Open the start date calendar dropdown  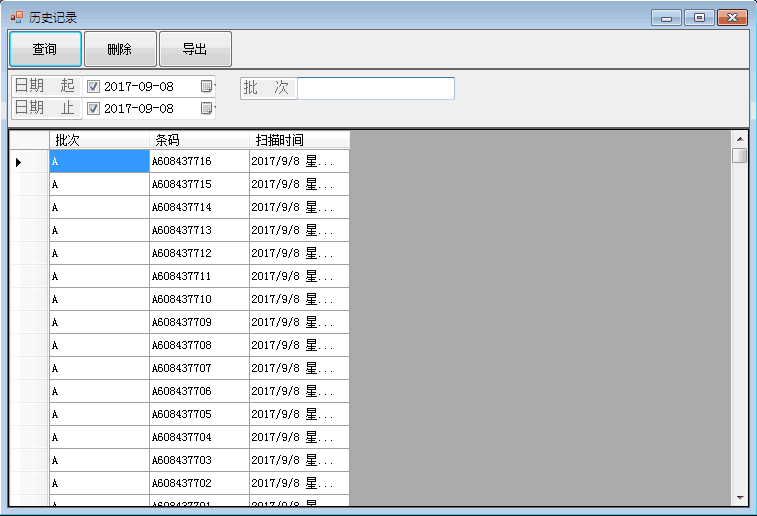[x=207, y=87]
